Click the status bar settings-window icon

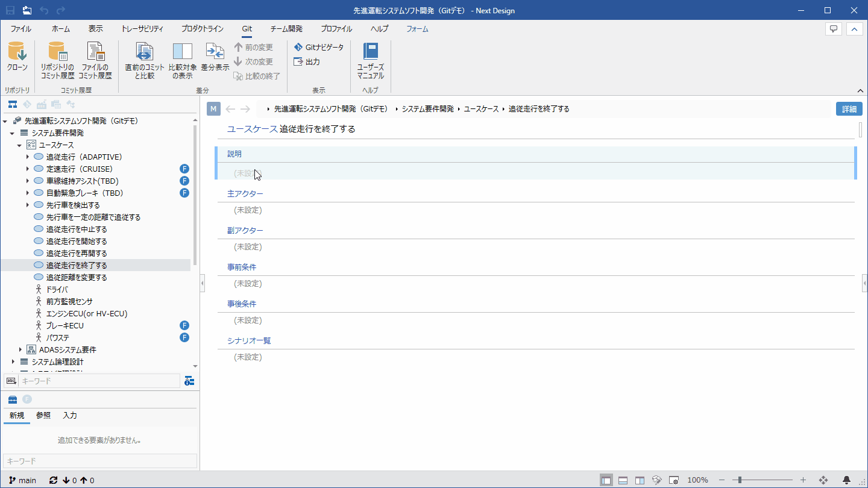click(675, 480)
